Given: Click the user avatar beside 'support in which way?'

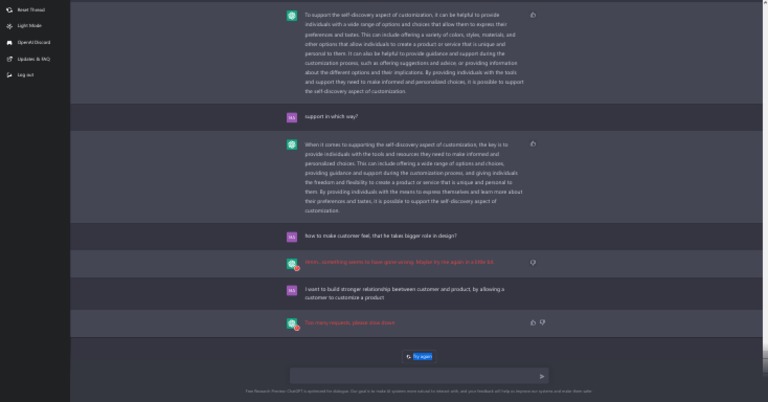Looking at the screenshot, I should pyautogui.click(x=291, y=117).
